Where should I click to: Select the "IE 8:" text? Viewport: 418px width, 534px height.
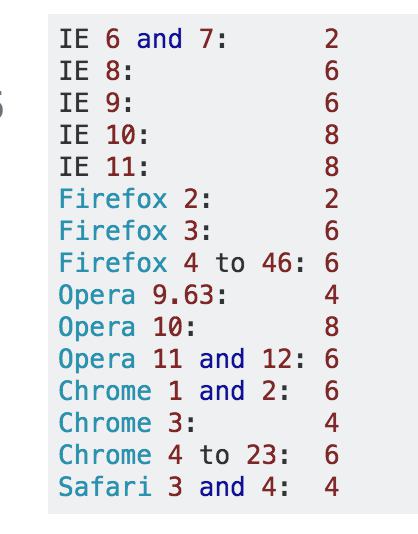click(x=96, y=70)
